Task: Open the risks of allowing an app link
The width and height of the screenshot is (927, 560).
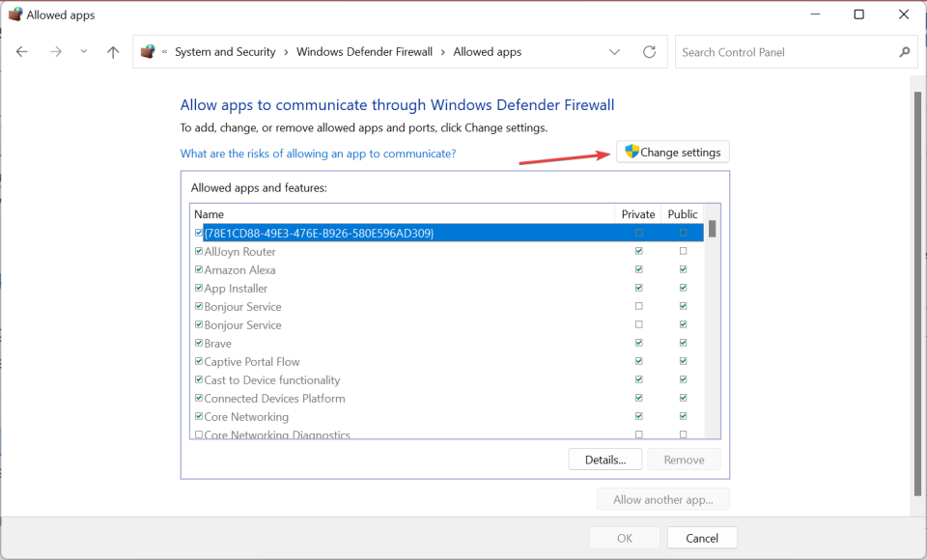Action: click(318, 154)
